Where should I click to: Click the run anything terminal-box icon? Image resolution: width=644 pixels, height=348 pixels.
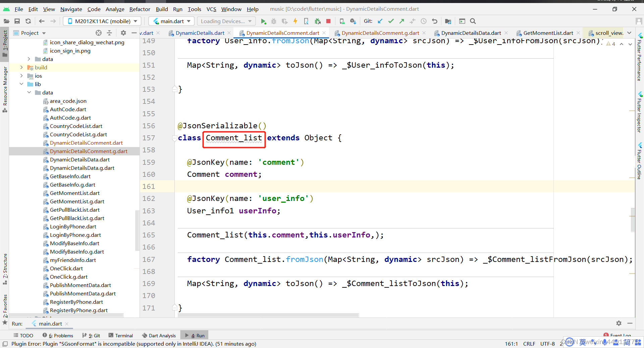pyautogui.click(x=462, y=21)
